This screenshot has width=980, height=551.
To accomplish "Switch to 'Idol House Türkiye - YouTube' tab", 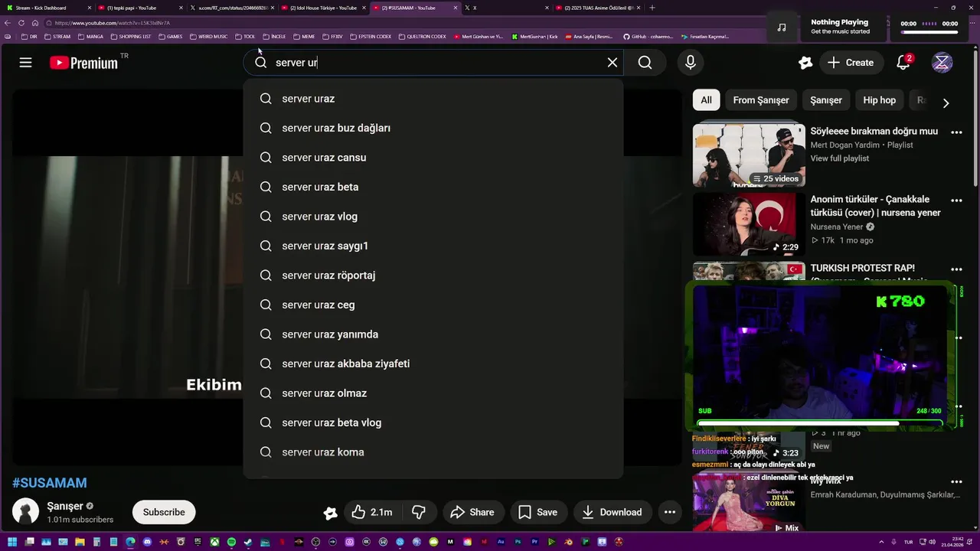I will [x=323, y=8].
